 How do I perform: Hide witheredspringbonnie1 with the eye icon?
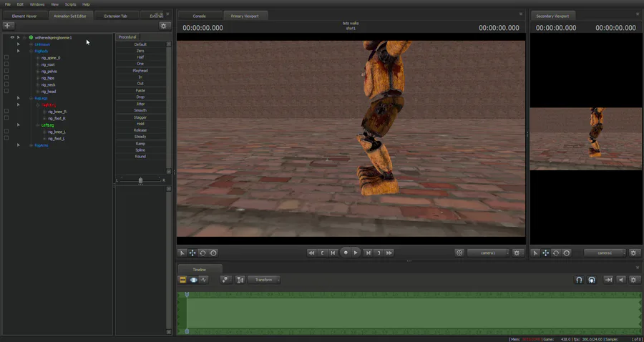pos(12,37)
